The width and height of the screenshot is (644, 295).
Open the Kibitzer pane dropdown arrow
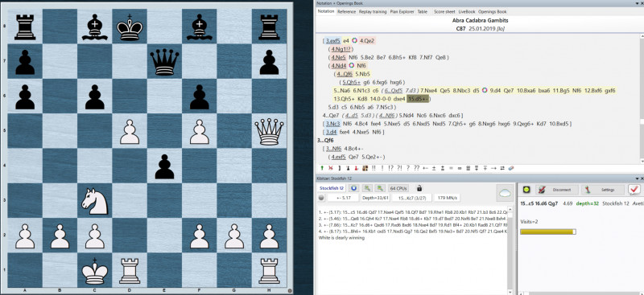click(x=636, y=178)
